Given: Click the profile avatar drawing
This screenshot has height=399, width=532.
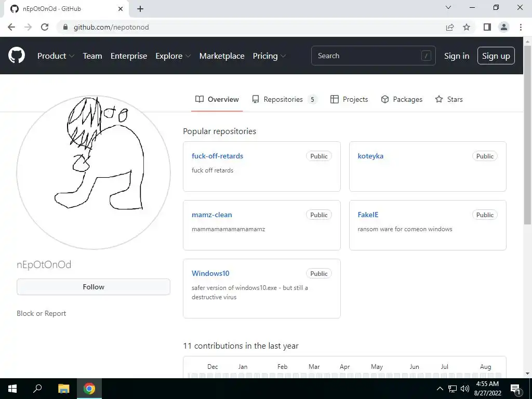Looking at the screenshot, I should pyautogui.click(x=94, y=172).
